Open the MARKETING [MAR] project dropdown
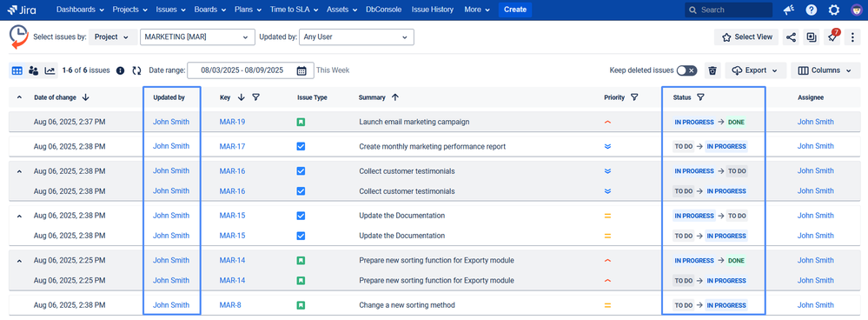868x320 pixels. click(x=197, y=37)
